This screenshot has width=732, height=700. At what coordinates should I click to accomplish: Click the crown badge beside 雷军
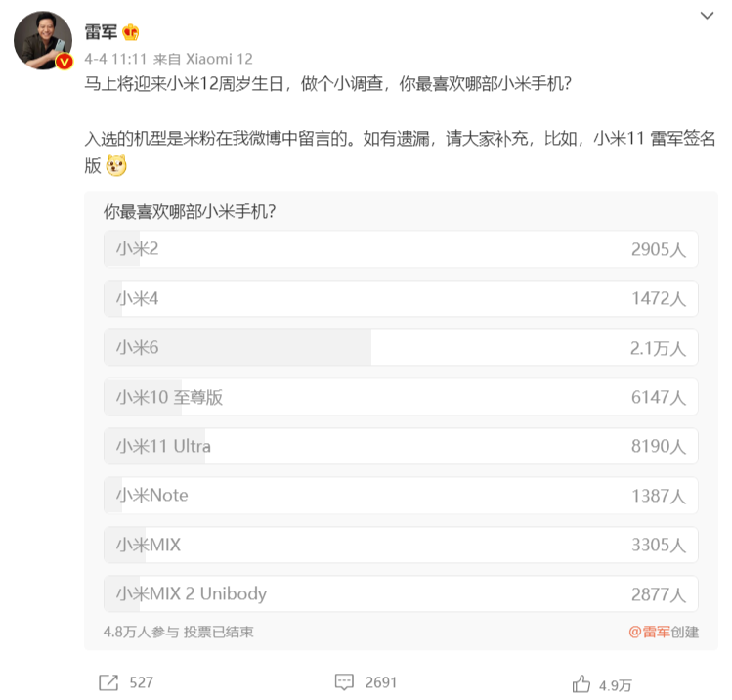130,32
